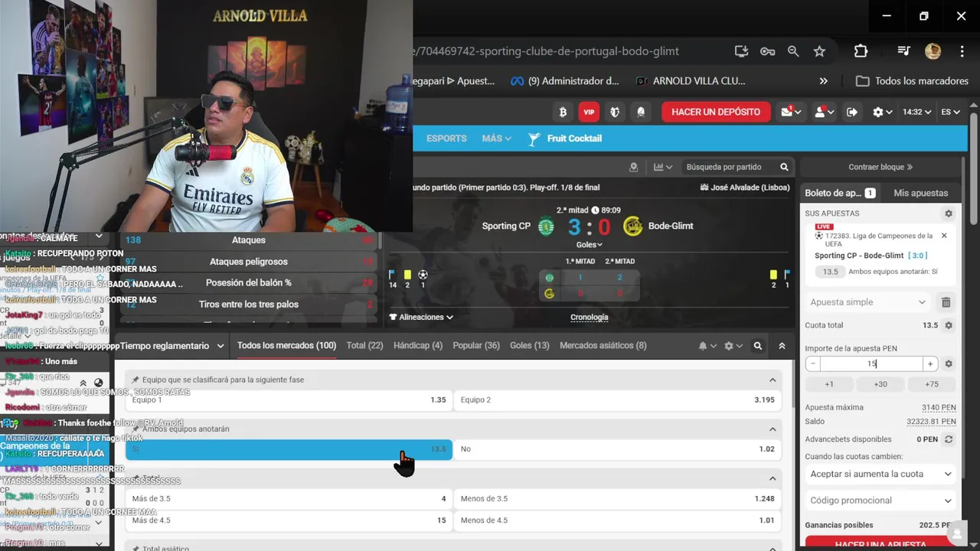Collapse all markets with double chevron
Screen dimensions: 980x551
782,346
